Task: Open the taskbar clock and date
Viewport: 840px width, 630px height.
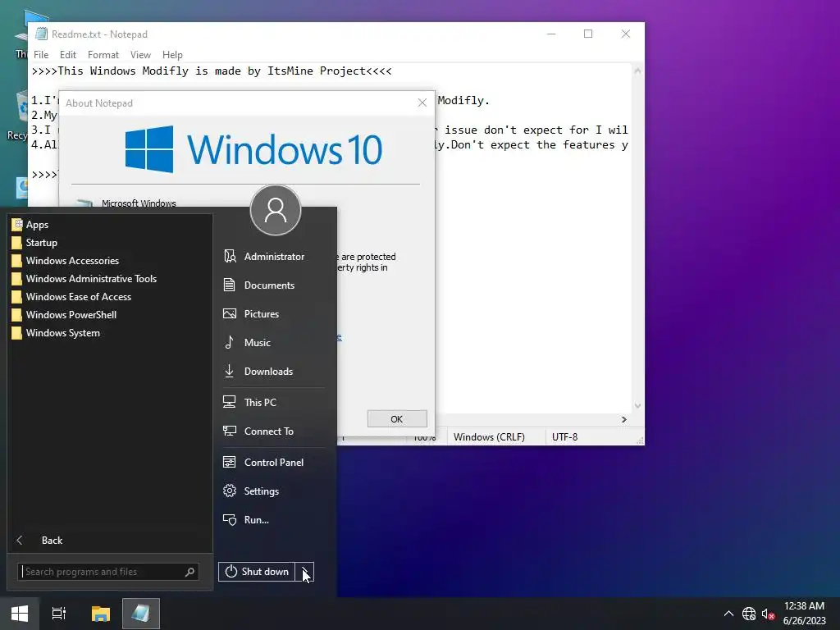Action: coord(805,614)
